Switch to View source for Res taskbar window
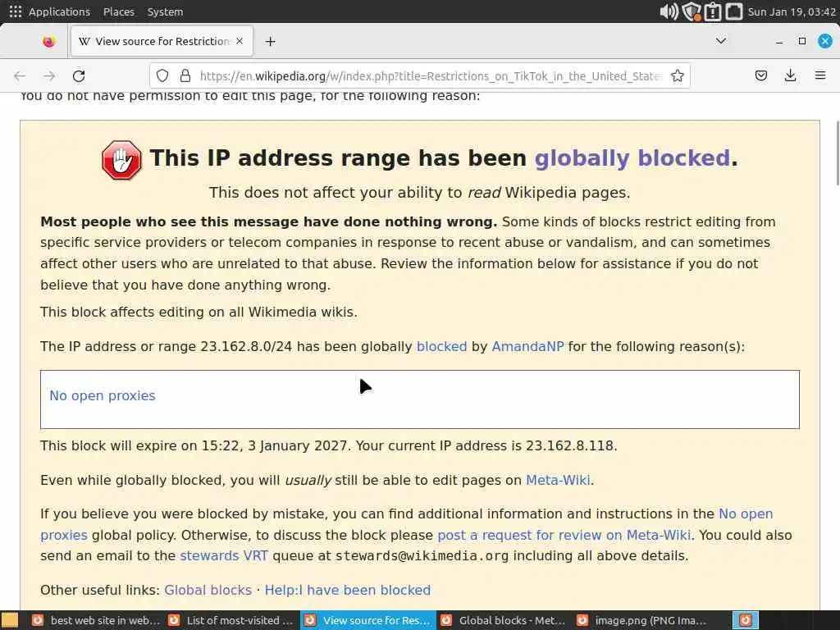The image size is (840, 630). (368, 620)
